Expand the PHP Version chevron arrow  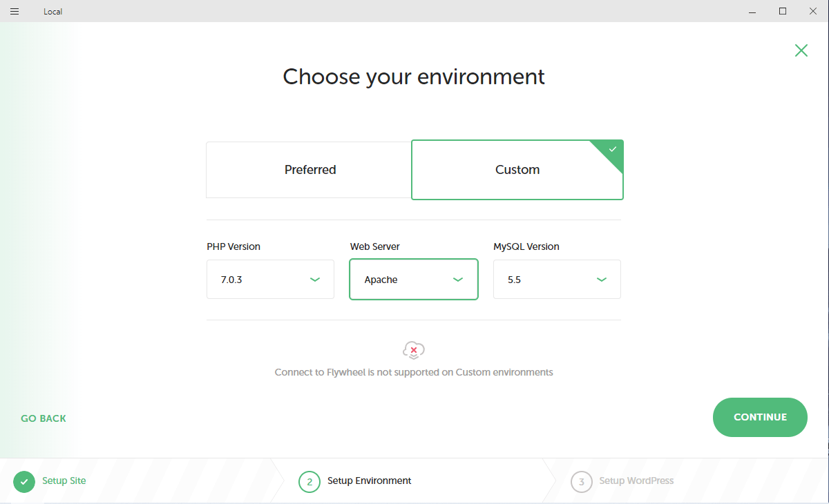tap(315, 280)
